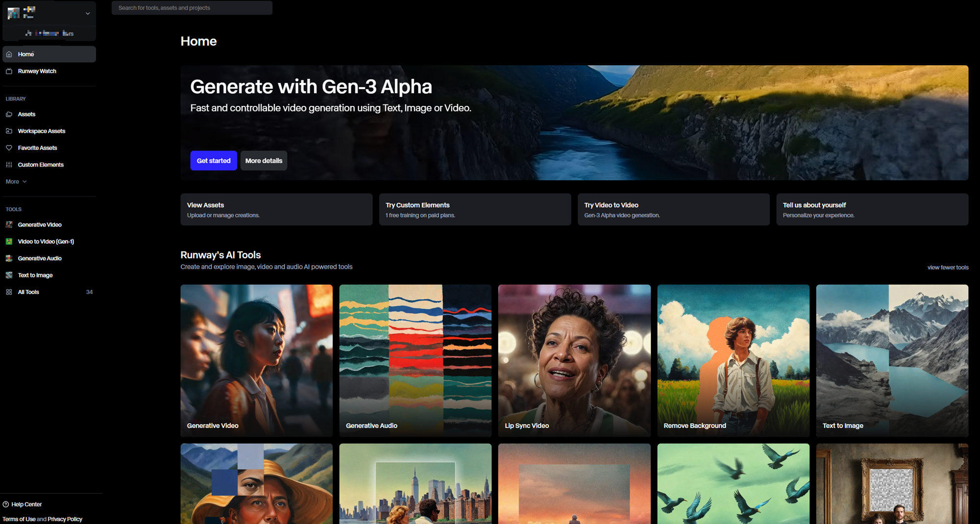Image resolution: width=980 pixels, height=524 pixels.
Task: Open the View Assets card
Action: (x=276, y=209)
